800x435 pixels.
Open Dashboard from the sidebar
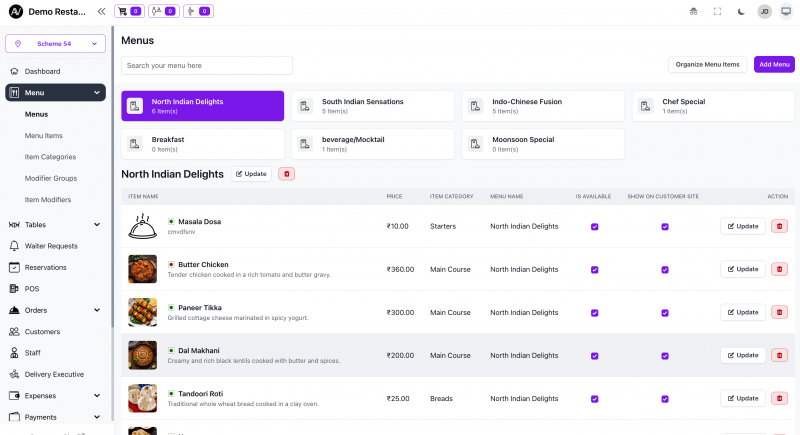[55, 71]
